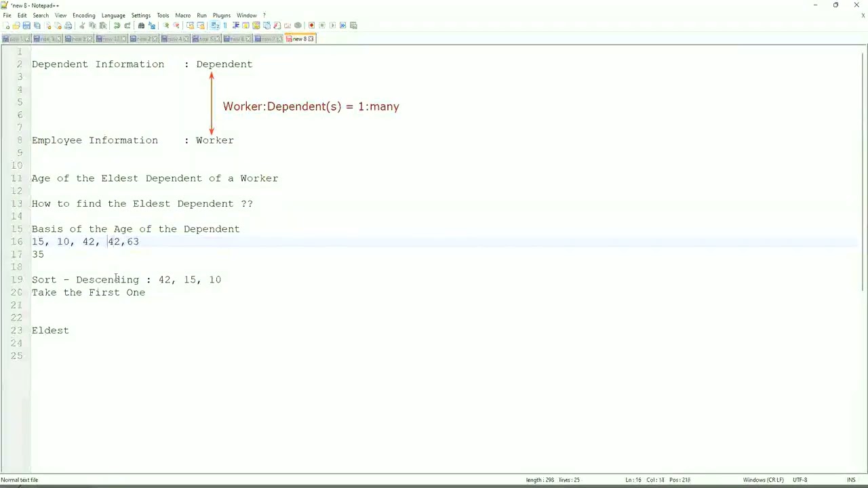Switch to the new 10 tab
Screen dimensions: 868x488
[x=111, y=39]
